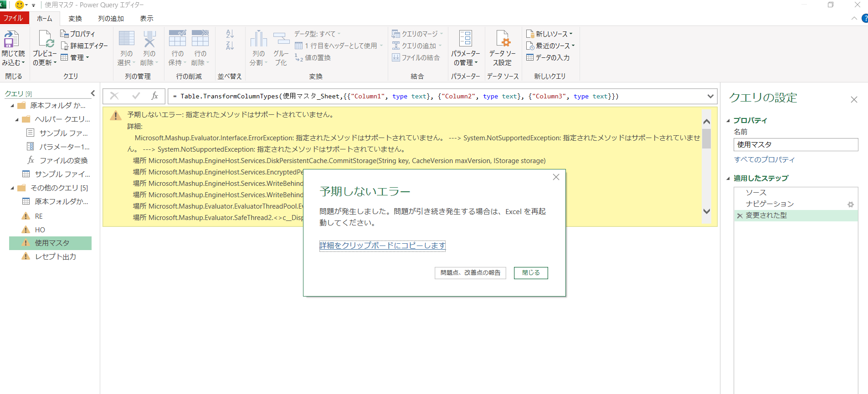This screenshot has width=868, height=394.
Task: Open パラメーターの管理
Action: click(466, 48)
